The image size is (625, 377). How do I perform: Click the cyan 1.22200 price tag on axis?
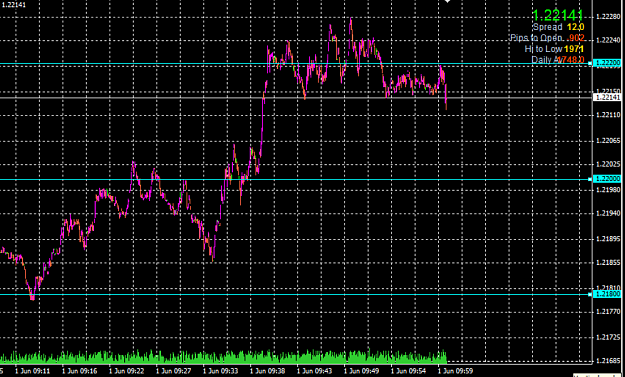click(607, 63)
